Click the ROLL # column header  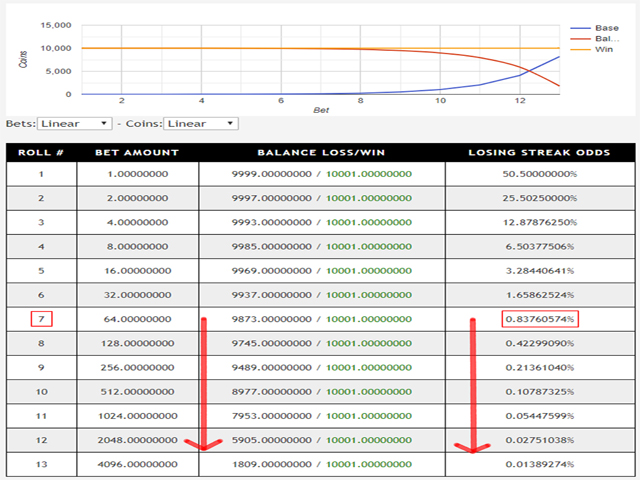[x=41, y=153]
